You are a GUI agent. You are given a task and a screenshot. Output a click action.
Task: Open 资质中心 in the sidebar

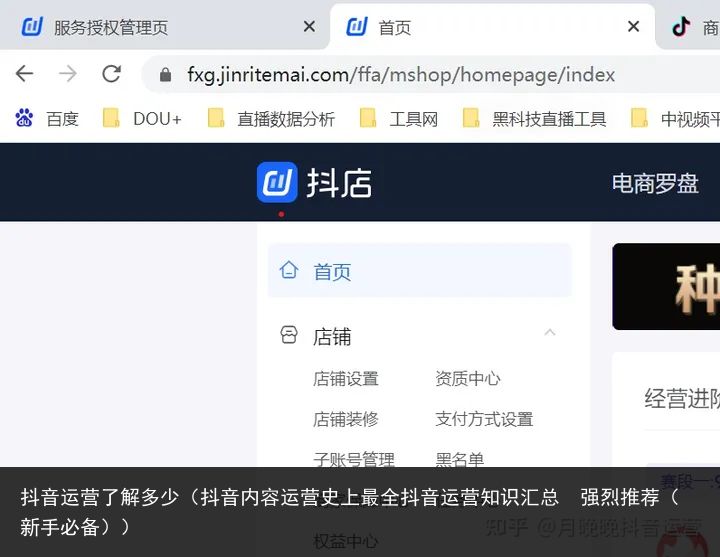pyautogui.click(x=468, y=379)
